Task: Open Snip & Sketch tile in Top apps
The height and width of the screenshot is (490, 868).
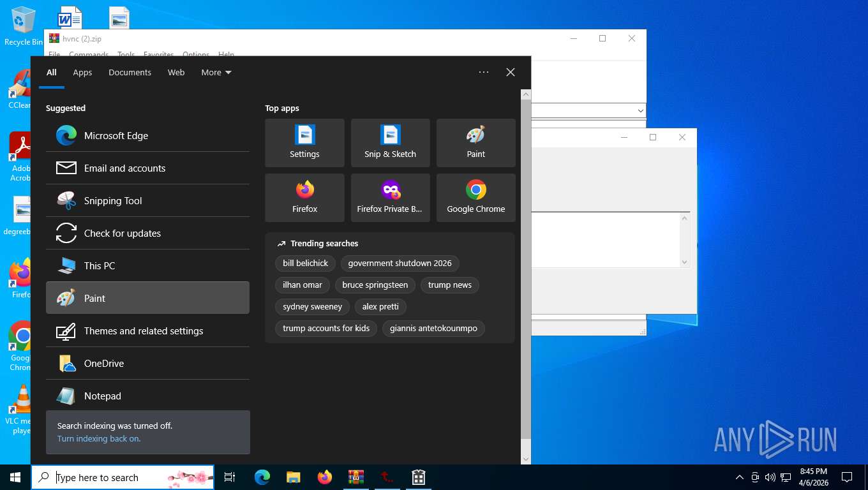Action: 390,143
